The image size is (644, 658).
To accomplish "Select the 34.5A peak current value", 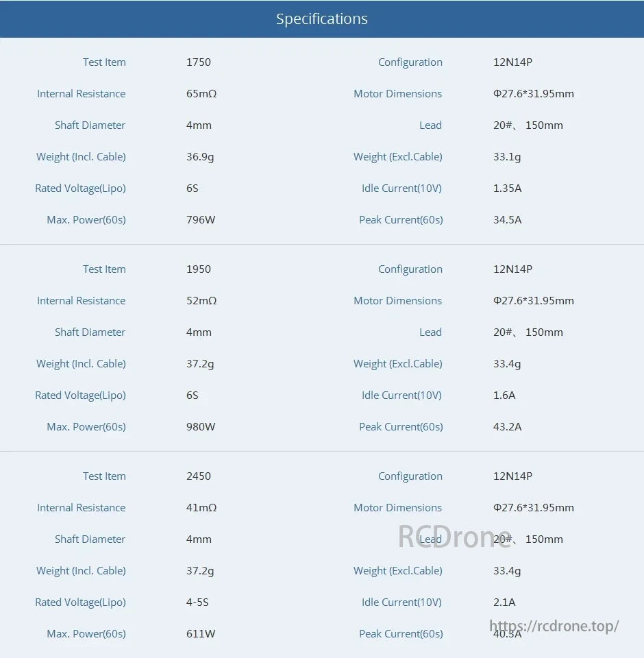I will point(508,220).
